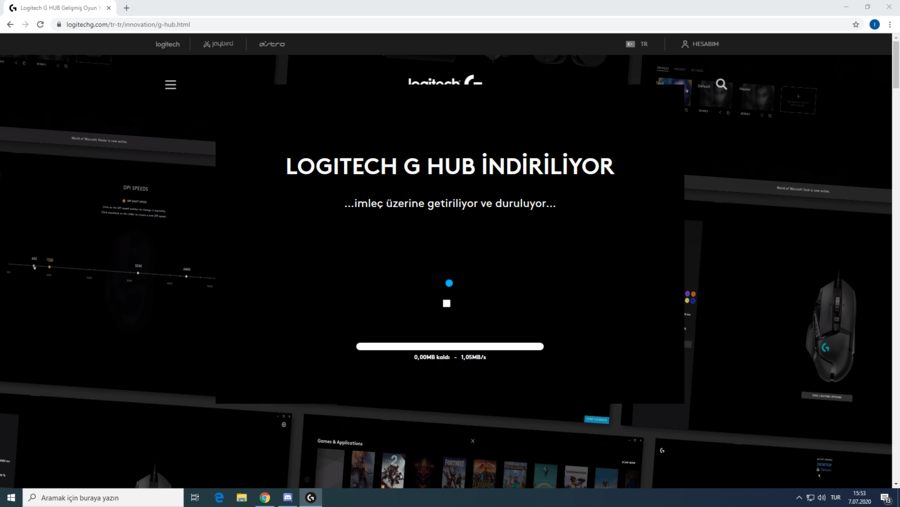Screen dimensions: 900x507
Task: Go back in browser history
Action: [10, 24]
